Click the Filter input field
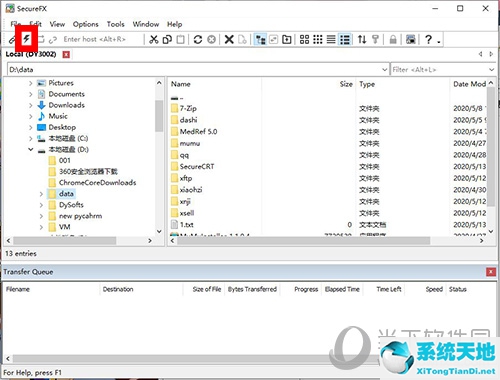This screenshot has height=380, width=500. (x=439, y=69)
